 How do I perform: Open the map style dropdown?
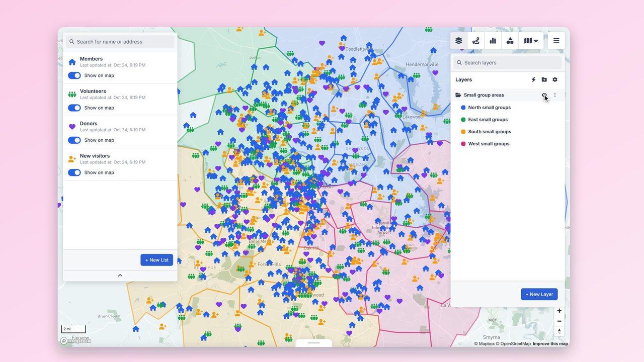click(x=531, y=41)
